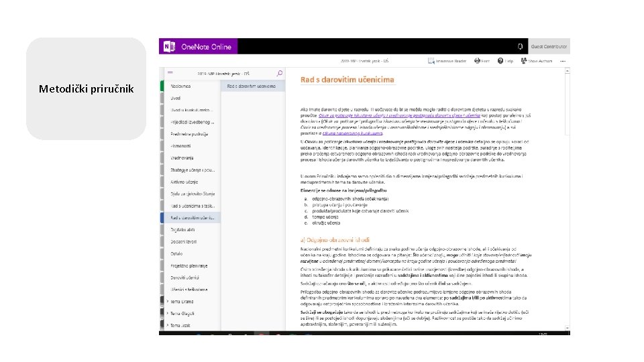Open the Okvir nacionalnog kurikuluma link
The image size is (644, 362).
(352, 133)
